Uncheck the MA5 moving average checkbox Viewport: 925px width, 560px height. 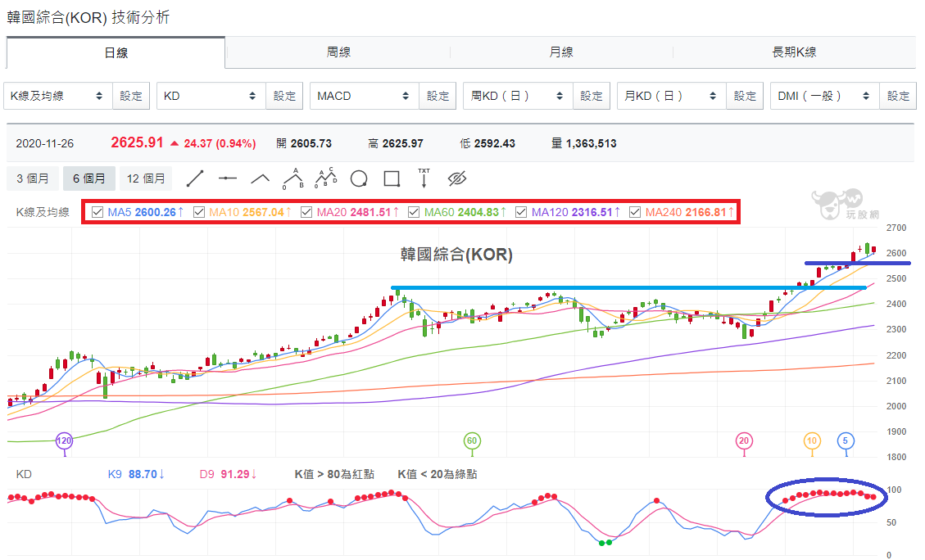[98, 212]
